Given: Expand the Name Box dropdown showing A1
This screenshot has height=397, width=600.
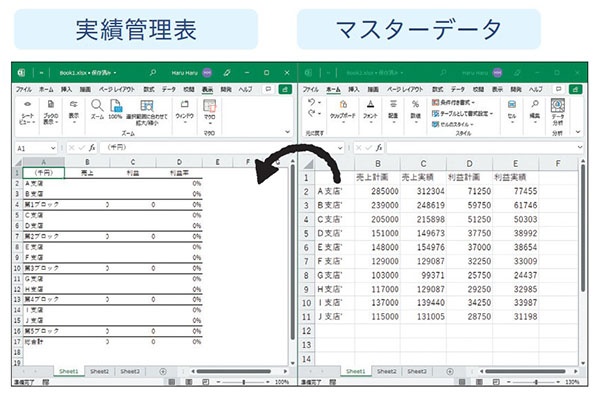Looking at the screenshot, I should click(53, 148).
